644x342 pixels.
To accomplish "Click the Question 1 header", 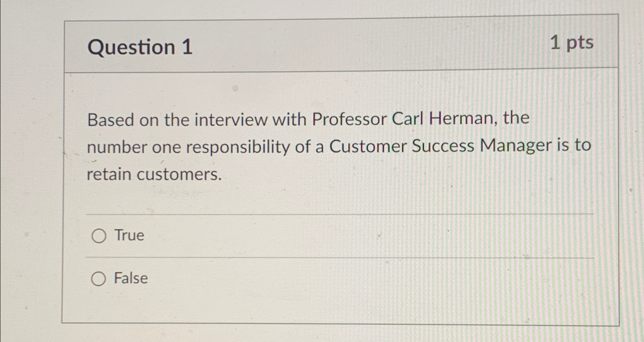I will (141, 47).
